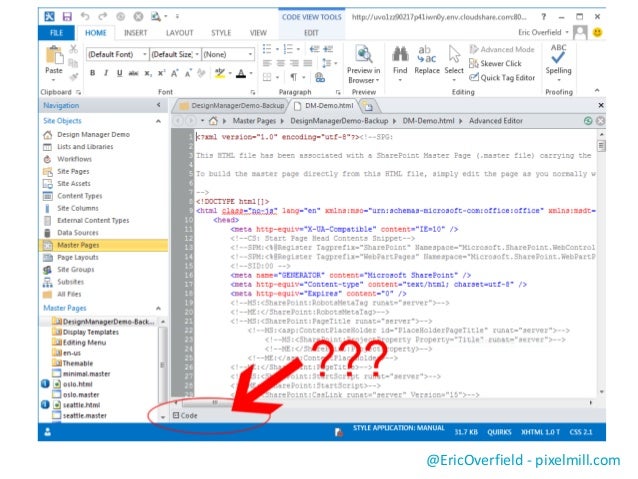Image resolution: width=638 pixels, height=479 pixels.
Task: Switch to the EDIT tab
Action: (311, 33)
